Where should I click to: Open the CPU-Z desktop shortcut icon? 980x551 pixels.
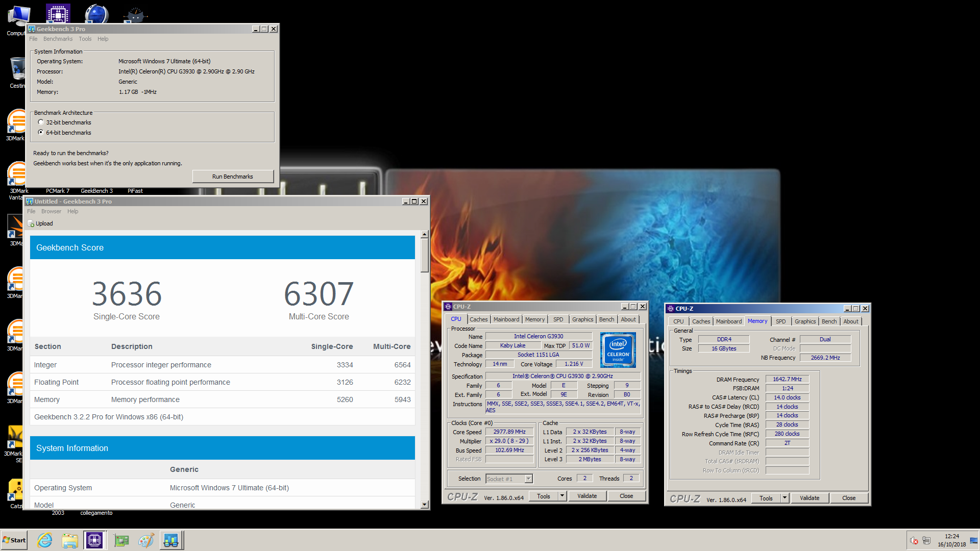point(58,14)
